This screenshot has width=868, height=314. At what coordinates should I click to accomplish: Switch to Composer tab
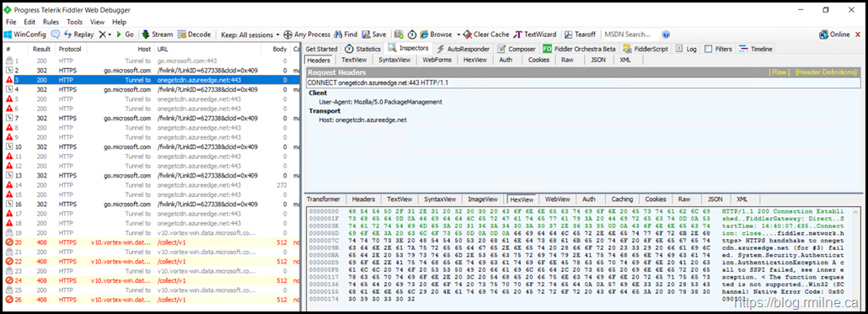point(517,49)
